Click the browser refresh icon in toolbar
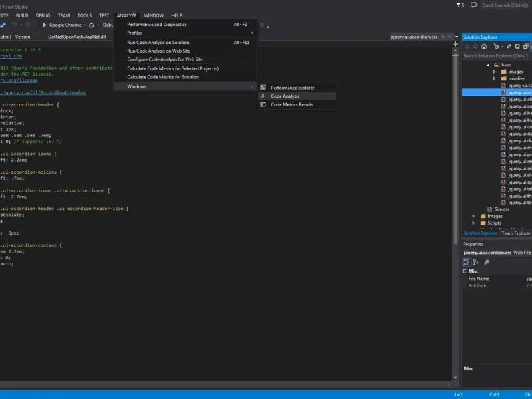The height and width of the screenshot is (399, 532). pos(91,25)
